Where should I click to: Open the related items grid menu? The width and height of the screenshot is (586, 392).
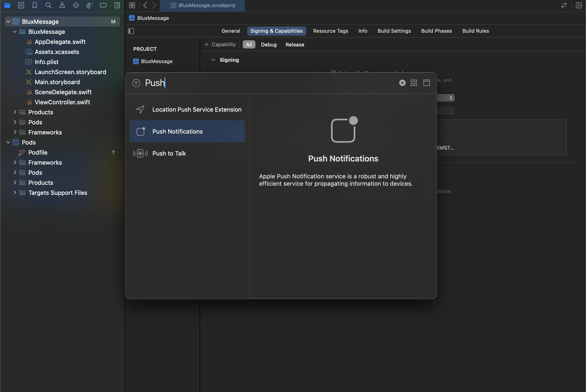click(x=132, y=5)
